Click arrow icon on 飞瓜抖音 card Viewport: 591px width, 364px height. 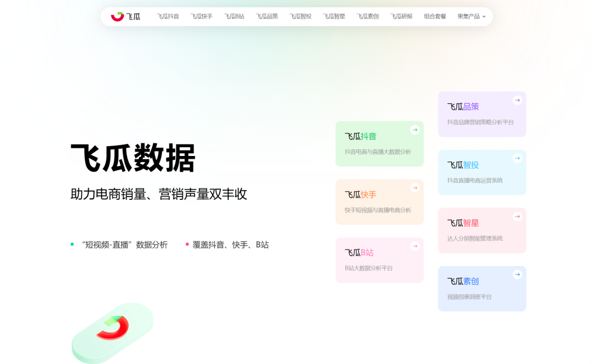pyautogui.click(x=415, y=130)
